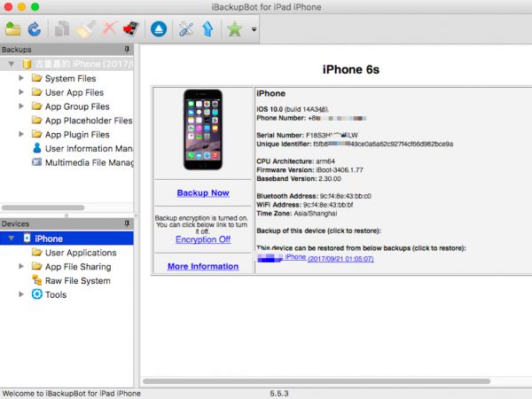Open Raw File System icon
Viewport: 532px width, 399px height.
click(36, 280)
